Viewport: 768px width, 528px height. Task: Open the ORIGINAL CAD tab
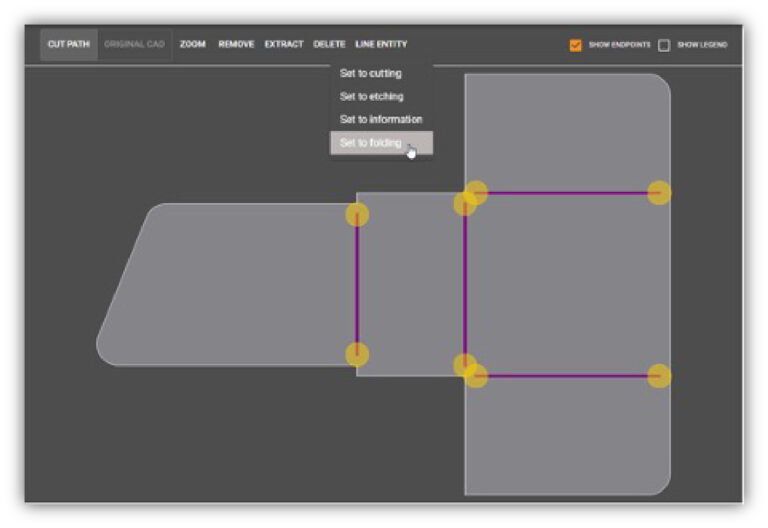point(134,45)
